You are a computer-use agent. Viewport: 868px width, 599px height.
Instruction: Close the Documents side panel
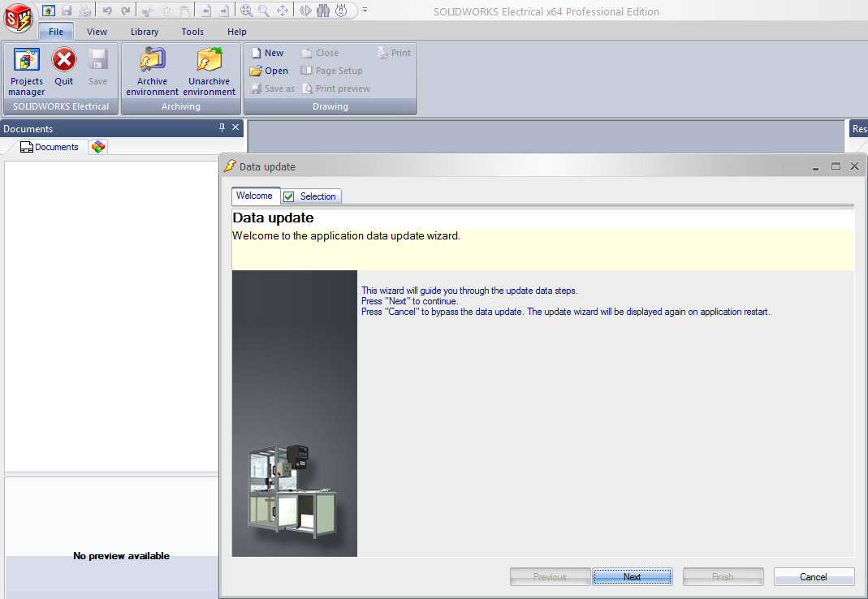coord(235,127)
